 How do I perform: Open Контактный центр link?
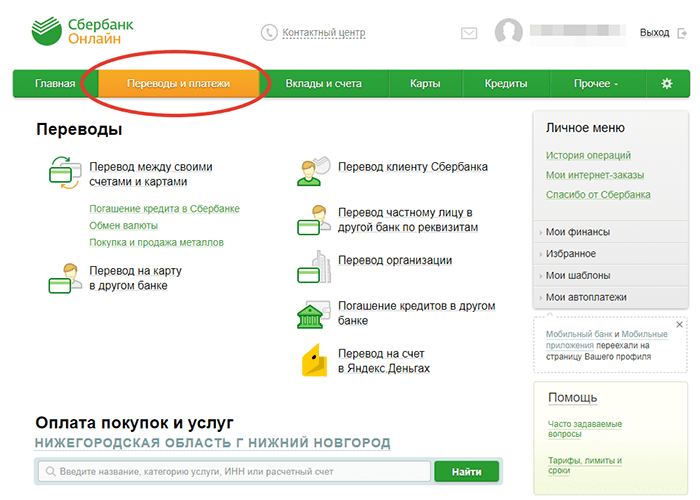324,33
